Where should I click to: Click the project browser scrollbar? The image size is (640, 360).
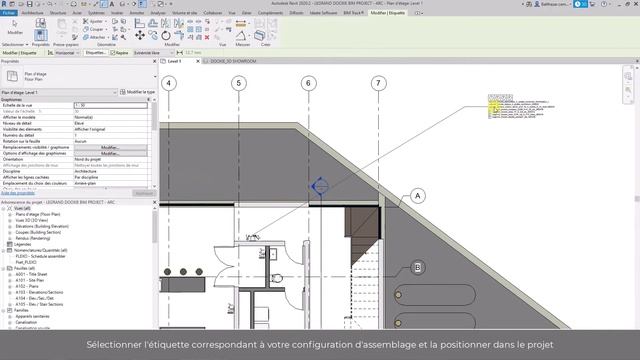tap(154, 227)
